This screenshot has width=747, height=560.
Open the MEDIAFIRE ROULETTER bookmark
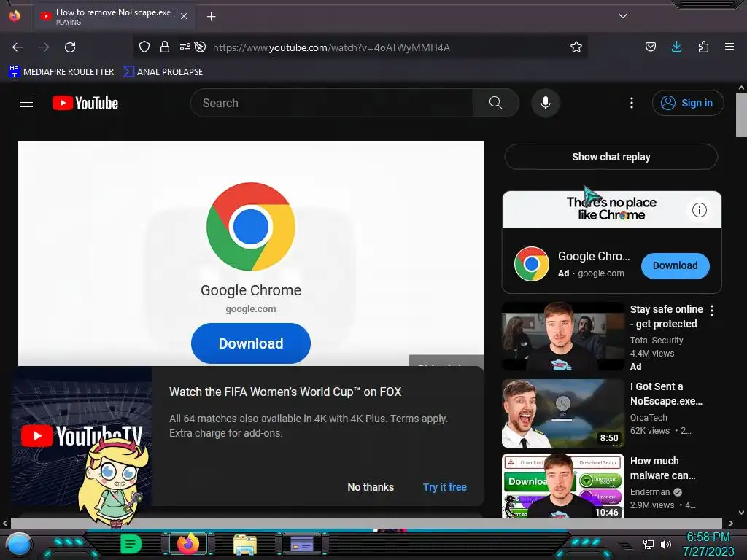[x=61, y=72]
